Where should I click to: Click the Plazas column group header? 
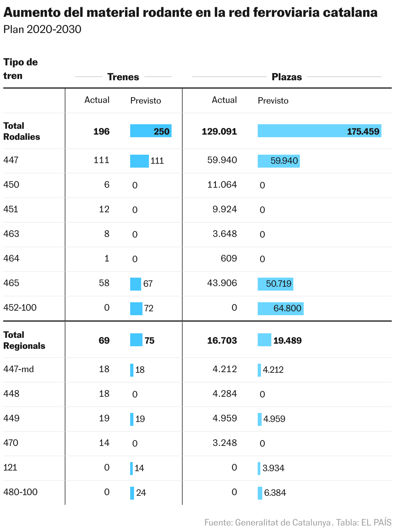pos(287,77)
